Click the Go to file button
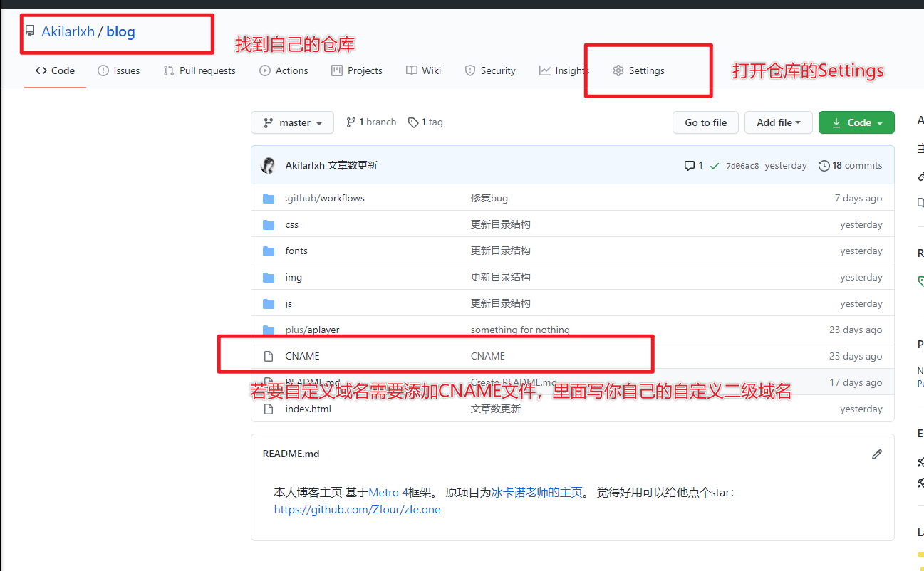This screenshot has height=571, width=924. pyautogui.click(x=705, y=122)
